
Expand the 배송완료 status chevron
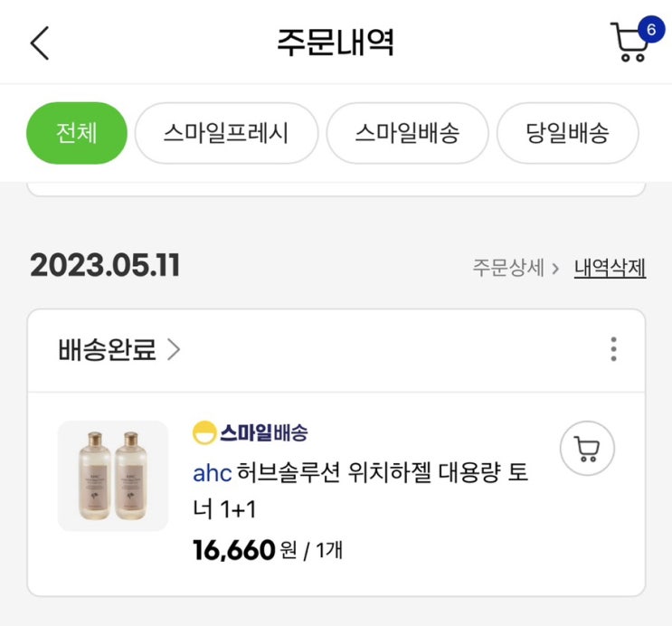pyautogui.click(x=174, y=349)
